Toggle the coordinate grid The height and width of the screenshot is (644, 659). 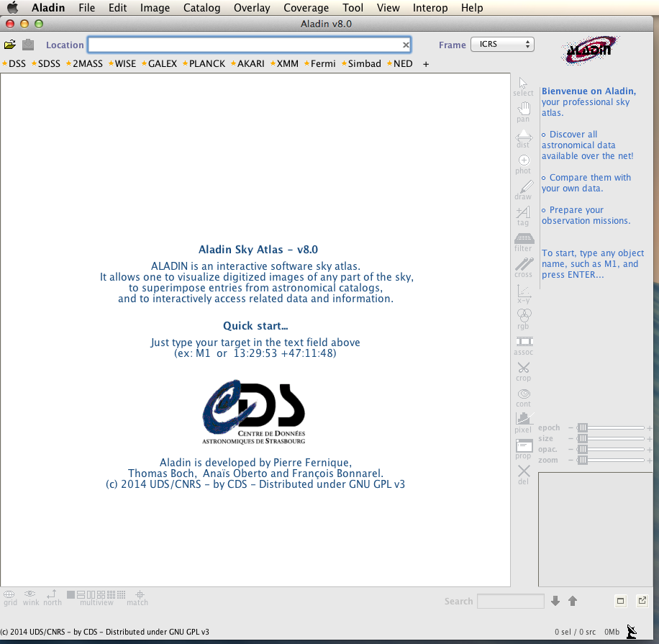pos(10,598)
